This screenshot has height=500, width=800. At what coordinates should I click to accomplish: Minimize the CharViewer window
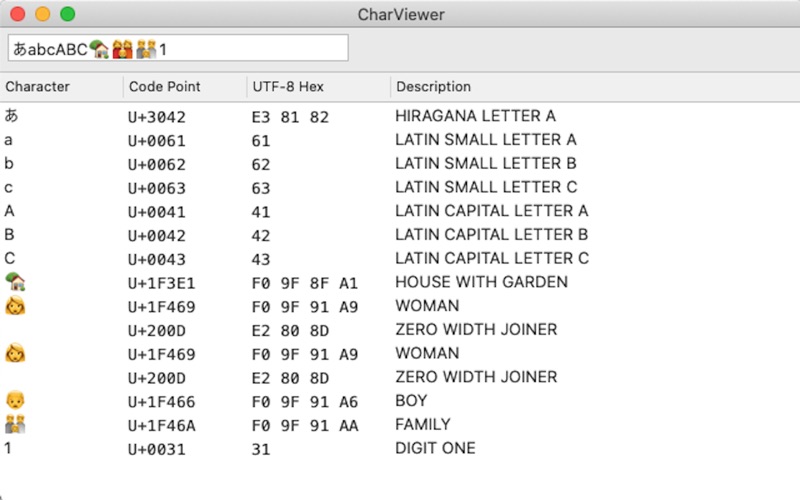point(43,14)
